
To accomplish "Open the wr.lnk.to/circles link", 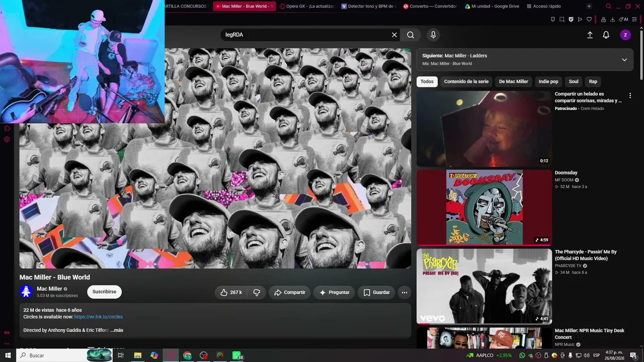I will pyautogui.click(x=99, y=317).
